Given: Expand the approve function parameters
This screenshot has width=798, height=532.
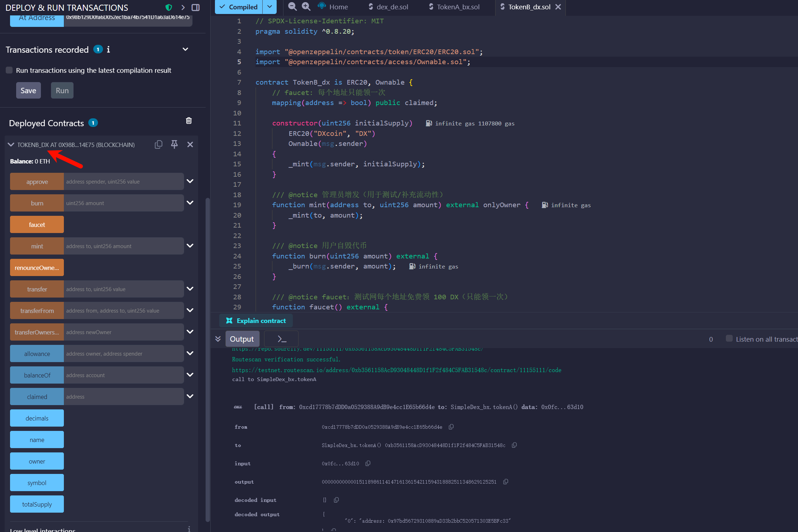Looking at the screenshot, I should click(x=190, y=181).
